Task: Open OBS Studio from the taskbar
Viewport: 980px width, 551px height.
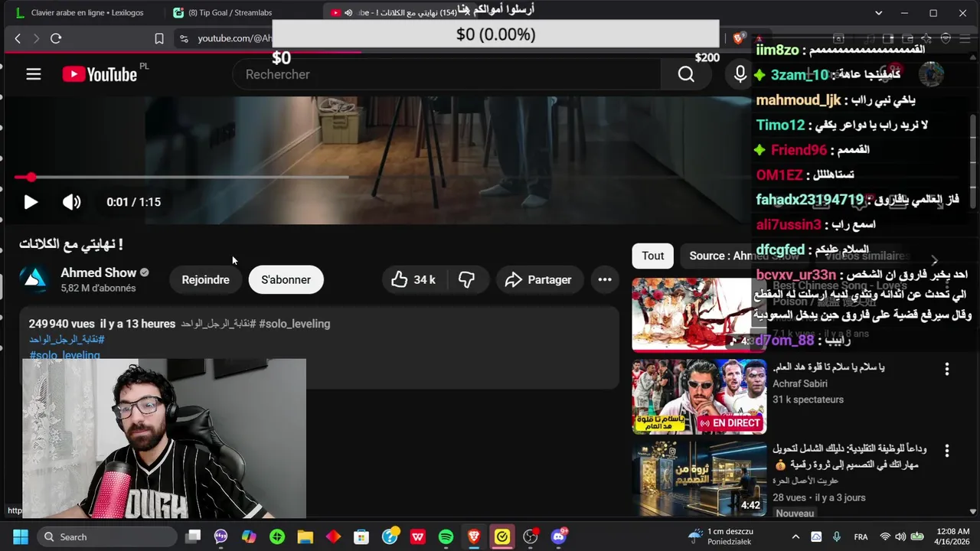Action: click(x=531, y=536)
